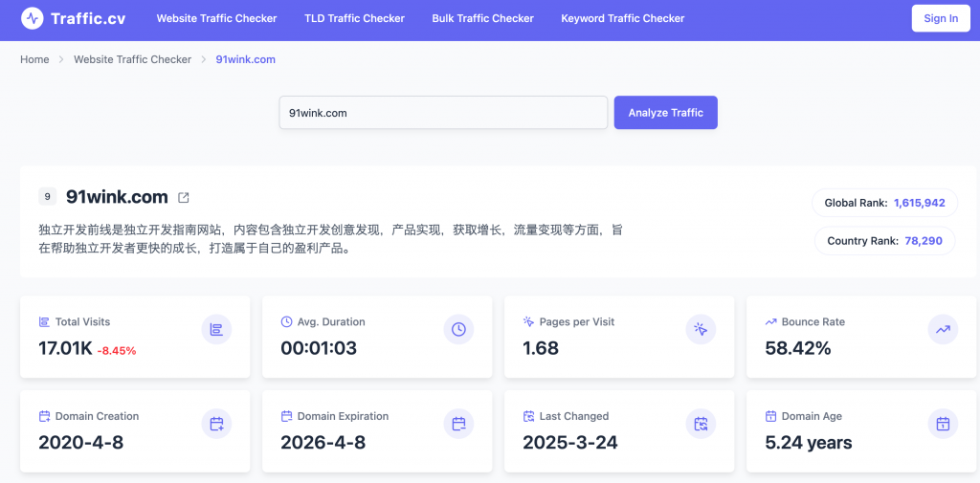Viewport: 980px width, 483px height.
Task: Open TLD Traffic Checker in the top nav
Action: click(354, 19)
